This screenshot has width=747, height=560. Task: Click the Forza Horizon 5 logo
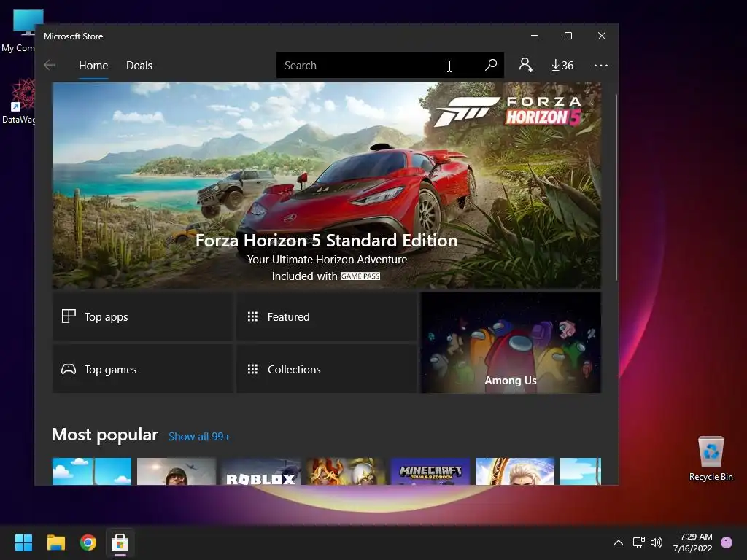pos(508,111)
